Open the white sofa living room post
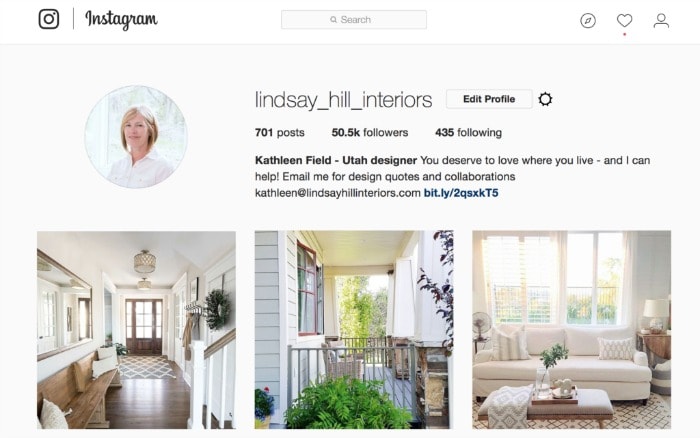 (571, 330)
